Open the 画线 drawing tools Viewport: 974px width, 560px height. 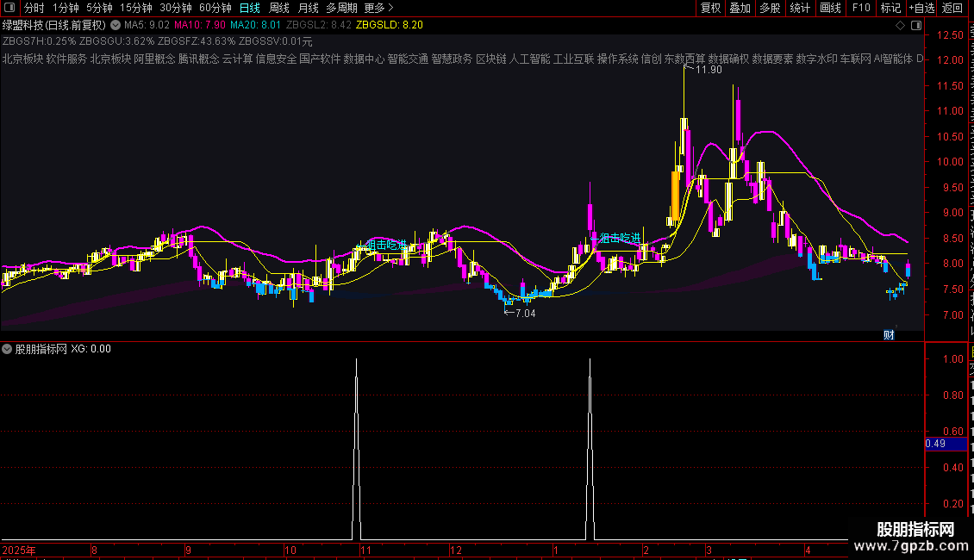coord(830,8)
